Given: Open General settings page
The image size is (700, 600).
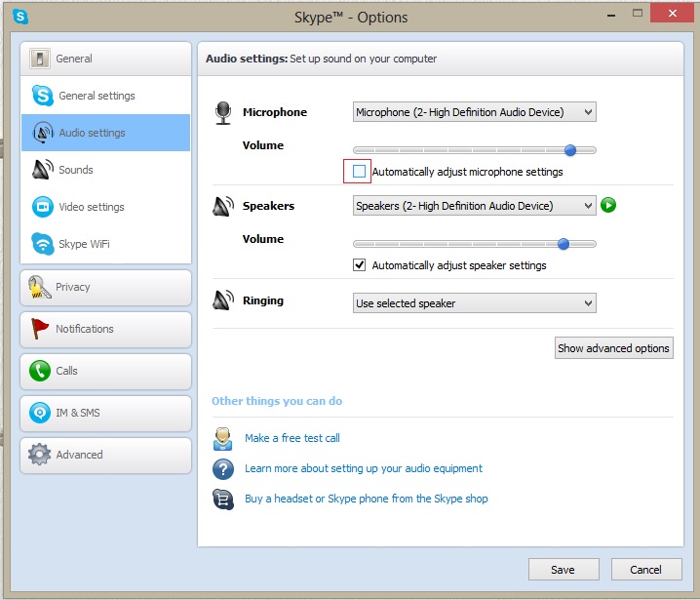Looking at the screenshot, I should click(106, 96).
